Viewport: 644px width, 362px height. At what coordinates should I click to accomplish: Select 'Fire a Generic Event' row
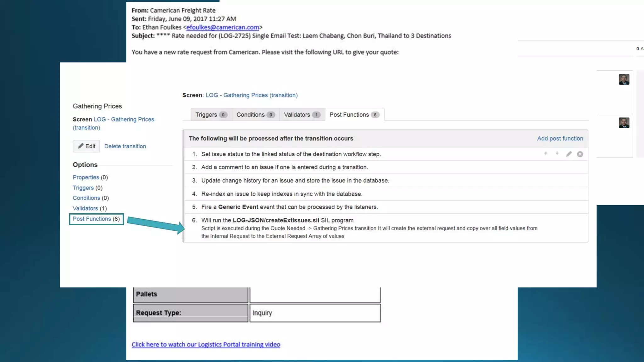click(386, 207)
